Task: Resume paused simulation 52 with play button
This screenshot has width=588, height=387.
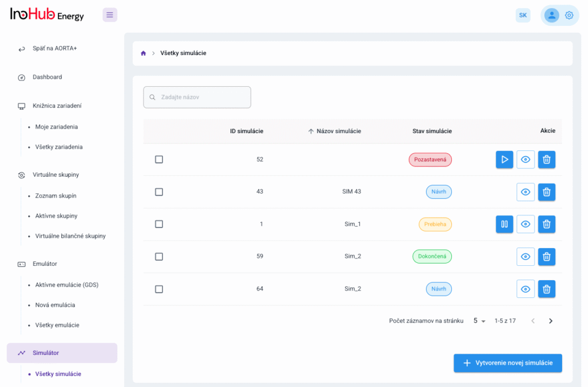Action: tap(504, 160)
